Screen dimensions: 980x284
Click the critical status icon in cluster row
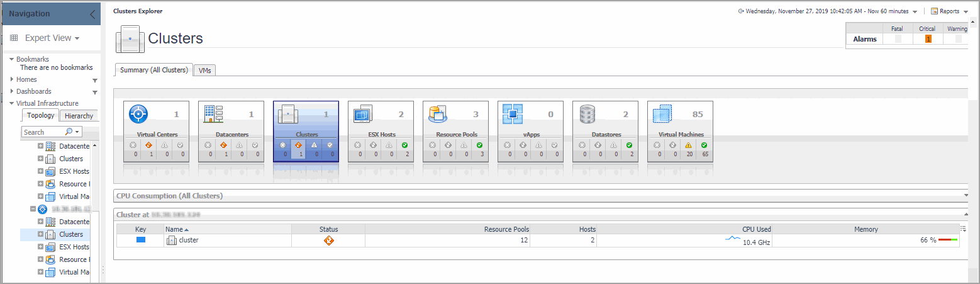(x=328, y=240)
